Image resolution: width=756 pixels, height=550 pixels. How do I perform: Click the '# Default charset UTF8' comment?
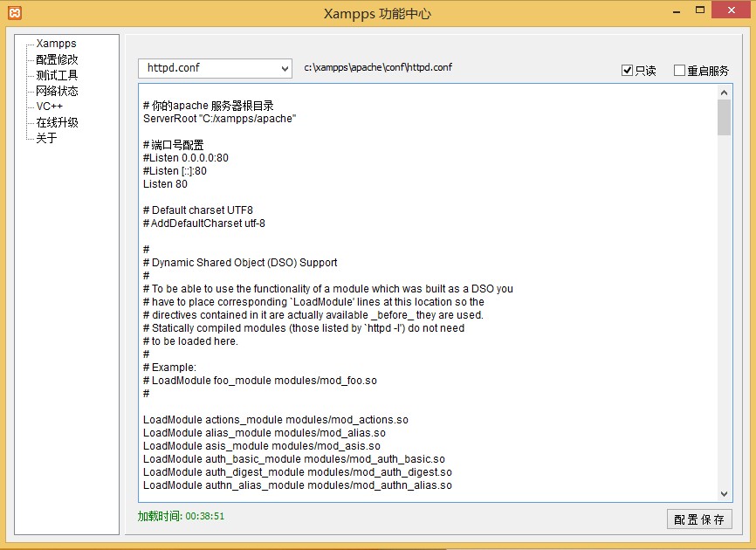[197, 210]
